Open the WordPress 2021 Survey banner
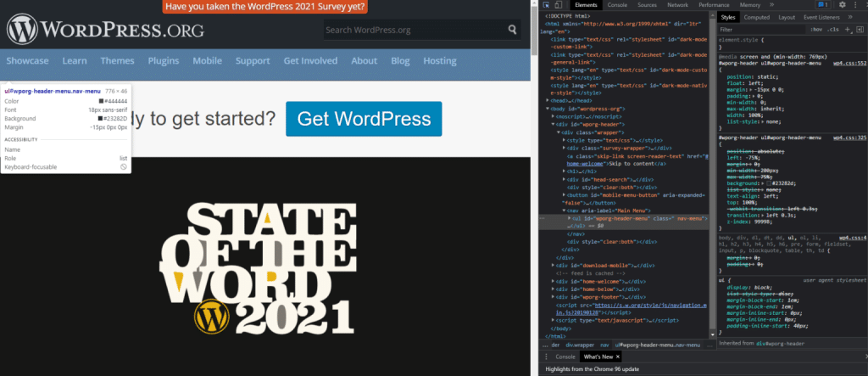Image resolution: width=868 pixels, height=376 pixels. [x=265, y=7]
